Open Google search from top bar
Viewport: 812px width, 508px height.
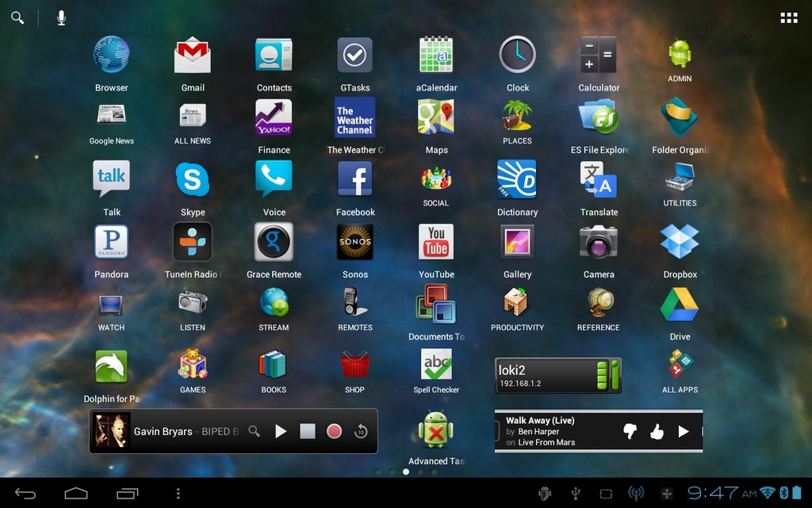tap(17, 17)
